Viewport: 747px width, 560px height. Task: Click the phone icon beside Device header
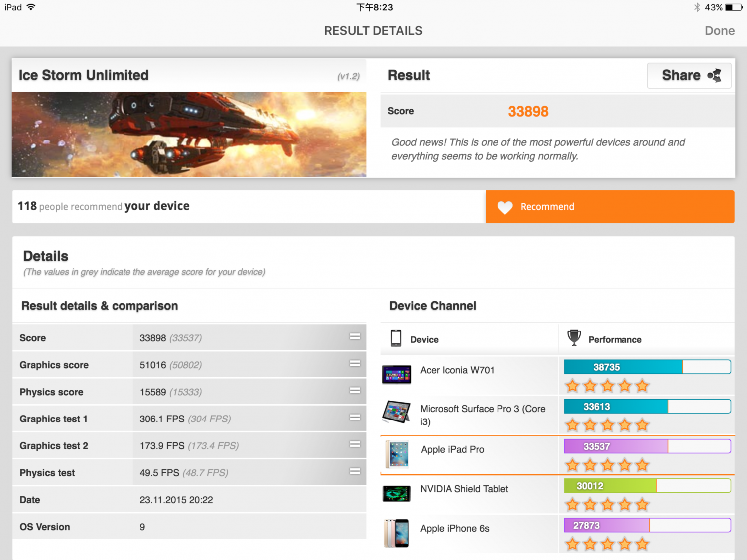396,338
